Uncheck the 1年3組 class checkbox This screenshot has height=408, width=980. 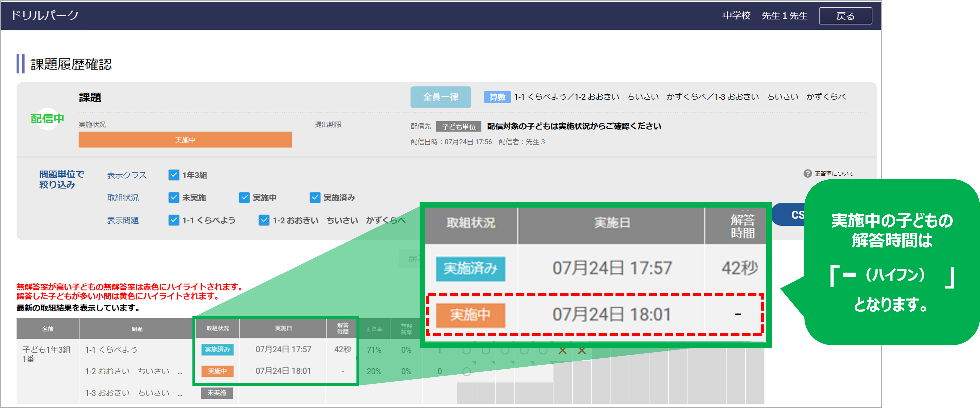(173, 175)
